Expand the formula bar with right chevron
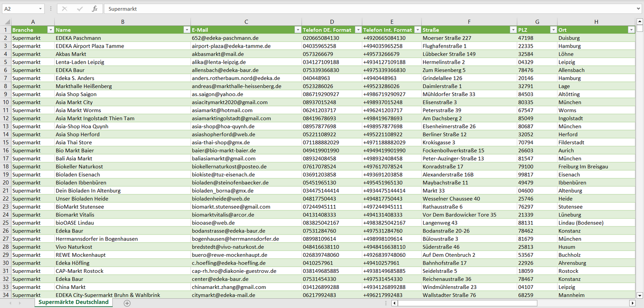Viewport: 644px width, 308px height. [639, 9]
